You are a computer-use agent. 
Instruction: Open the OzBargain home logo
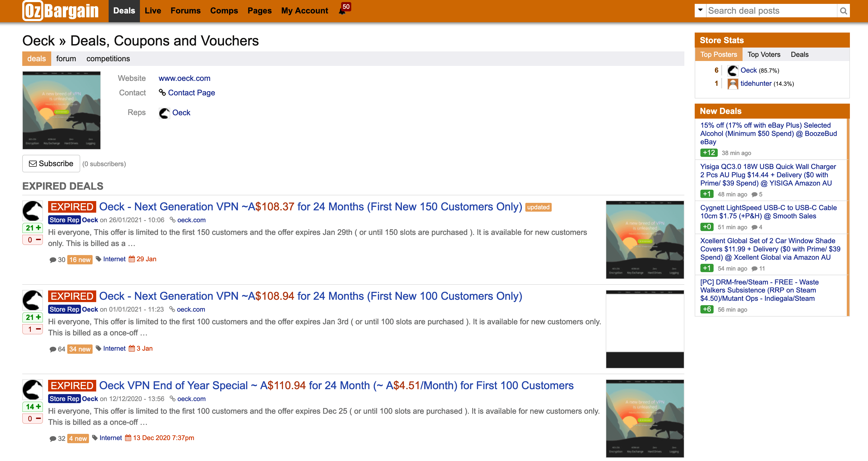61,11
